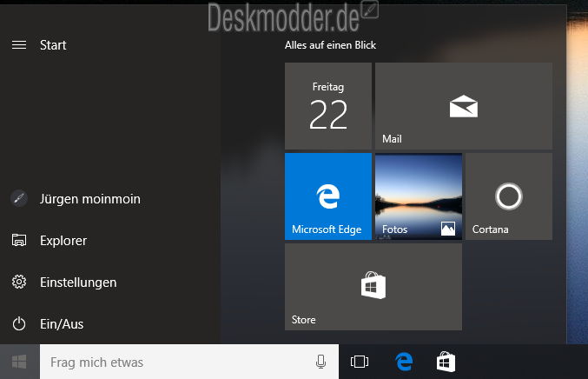The height and width of the screenshot is (379, 588).
Task: Click the Windows Start button on the taskbar
Action: pos(19,362)
